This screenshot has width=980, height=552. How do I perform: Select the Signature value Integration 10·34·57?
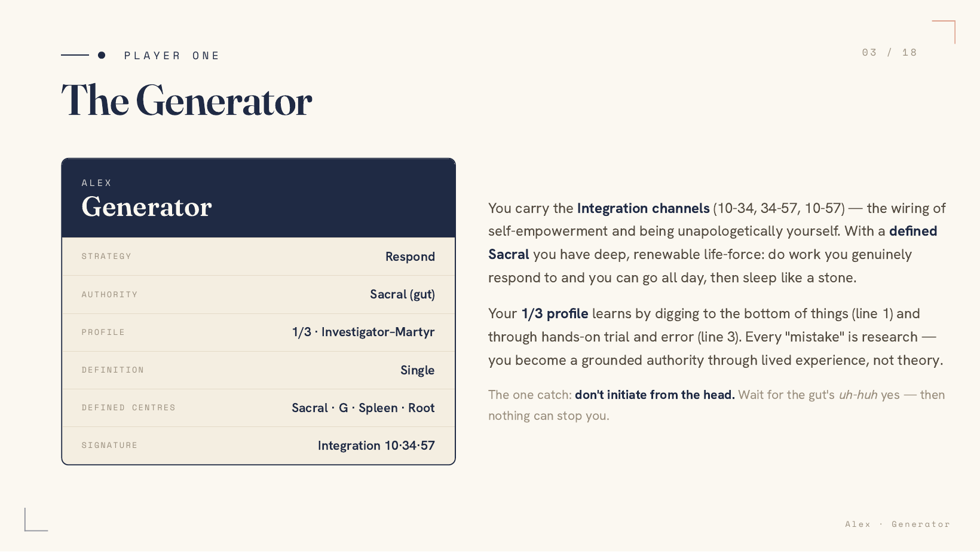(376, 446)
